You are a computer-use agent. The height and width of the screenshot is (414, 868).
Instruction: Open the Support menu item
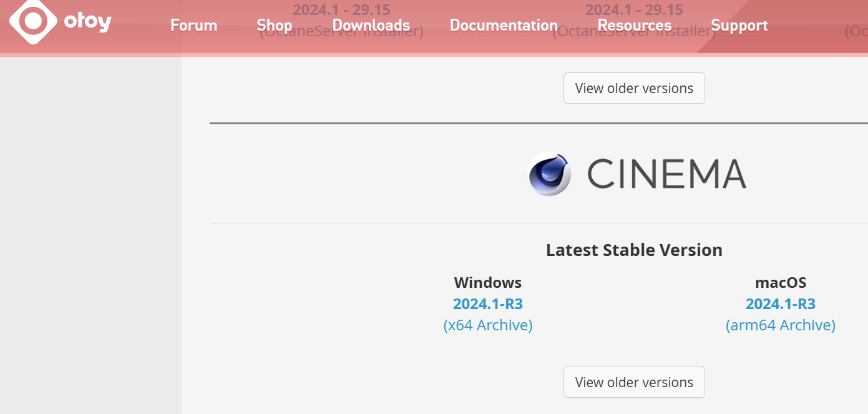(x=739, y=26)
